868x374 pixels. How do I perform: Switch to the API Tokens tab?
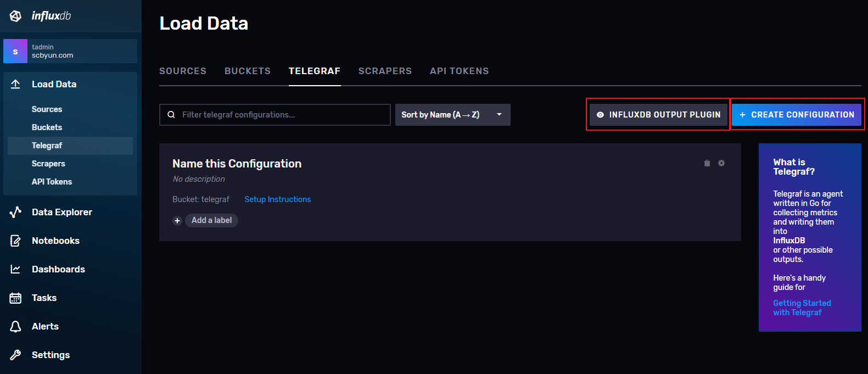pos(460,71)
